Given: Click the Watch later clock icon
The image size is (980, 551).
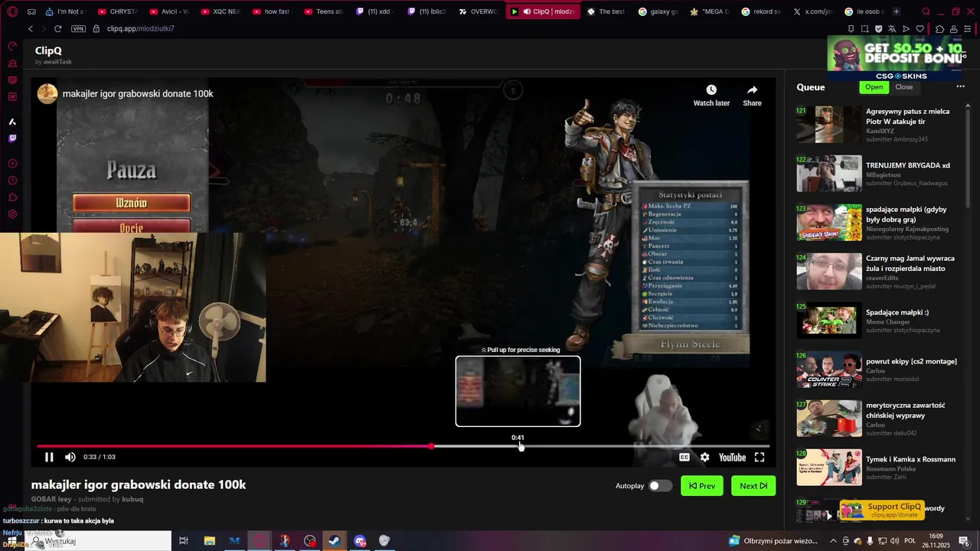Looking at the screenshot, I should tap(711, 90).
